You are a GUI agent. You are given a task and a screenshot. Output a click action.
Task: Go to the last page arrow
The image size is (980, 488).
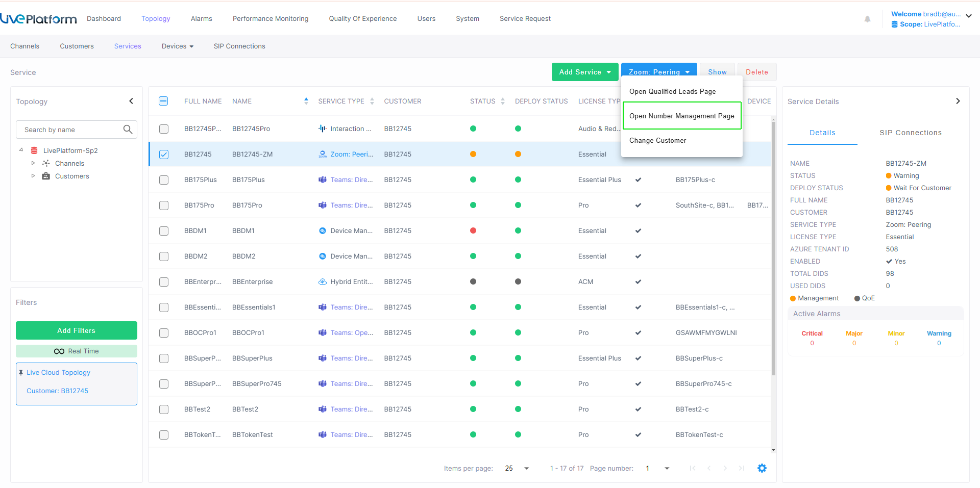coord(742,468)
